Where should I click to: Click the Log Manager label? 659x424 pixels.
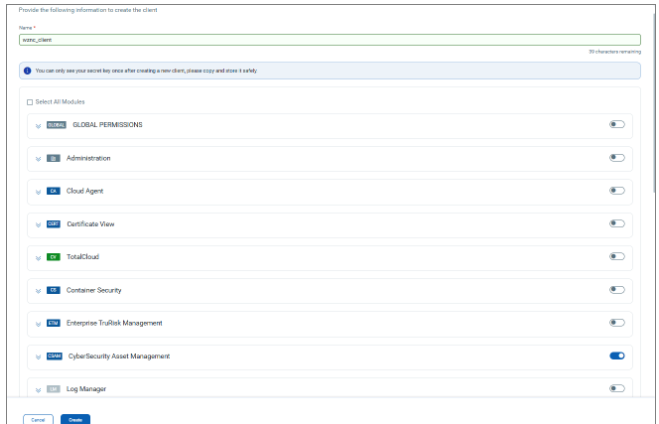[x=86, y=389]
